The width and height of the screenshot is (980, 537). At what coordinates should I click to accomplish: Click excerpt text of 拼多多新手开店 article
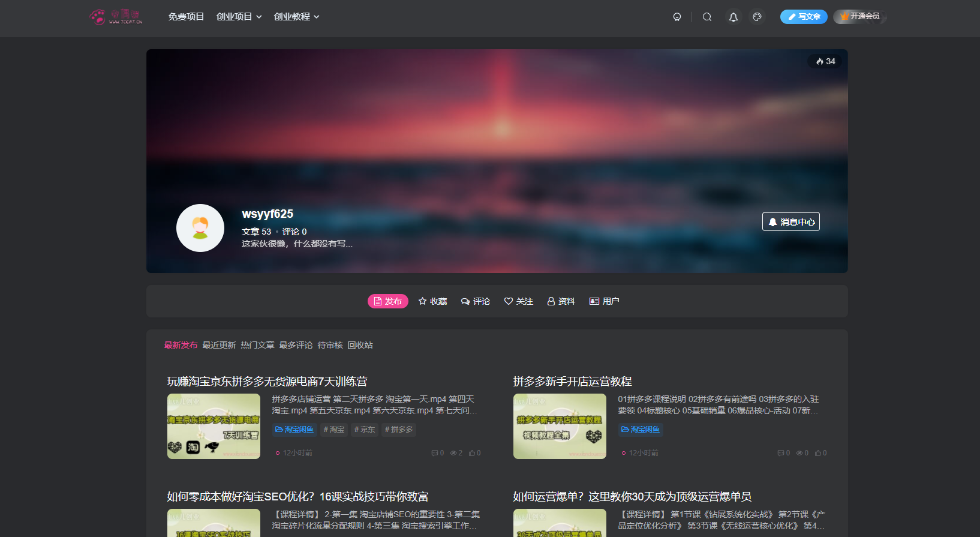click(718, 405)
